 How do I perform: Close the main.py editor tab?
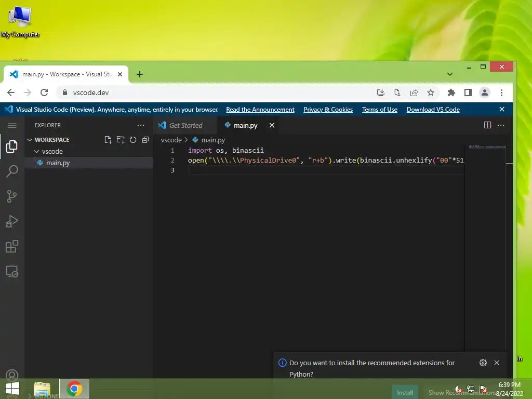pos(272,125)
